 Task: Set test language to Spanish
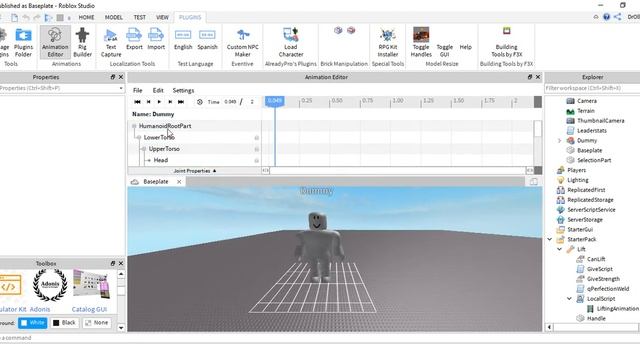[x=207, y=39]
